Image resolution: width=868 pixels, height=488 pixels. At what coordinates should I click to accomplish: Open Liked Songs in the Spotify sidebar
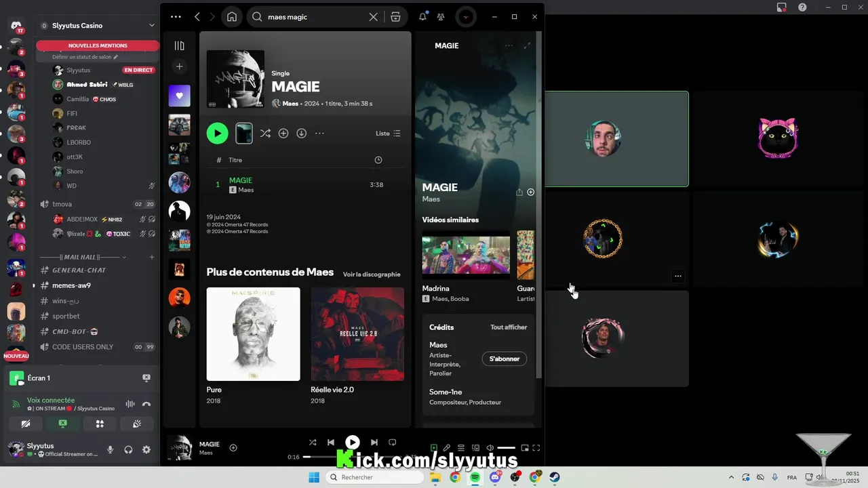pos(179,96)
